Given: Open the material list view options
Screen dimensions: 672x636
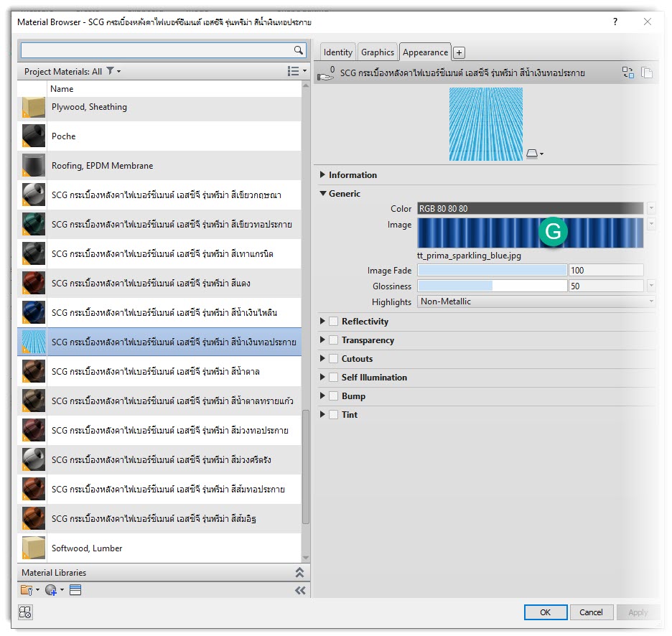Looking at the screenshot, I should (294, 71).
